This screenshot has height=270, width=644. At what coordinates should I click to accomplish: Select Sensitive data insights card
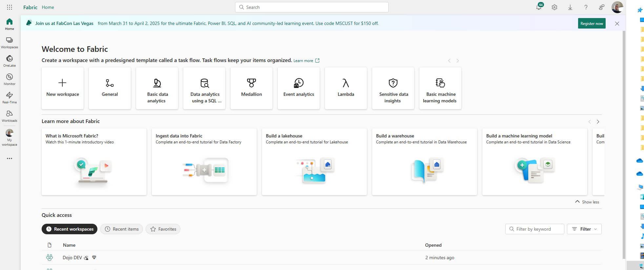click(x=393, y=88)
